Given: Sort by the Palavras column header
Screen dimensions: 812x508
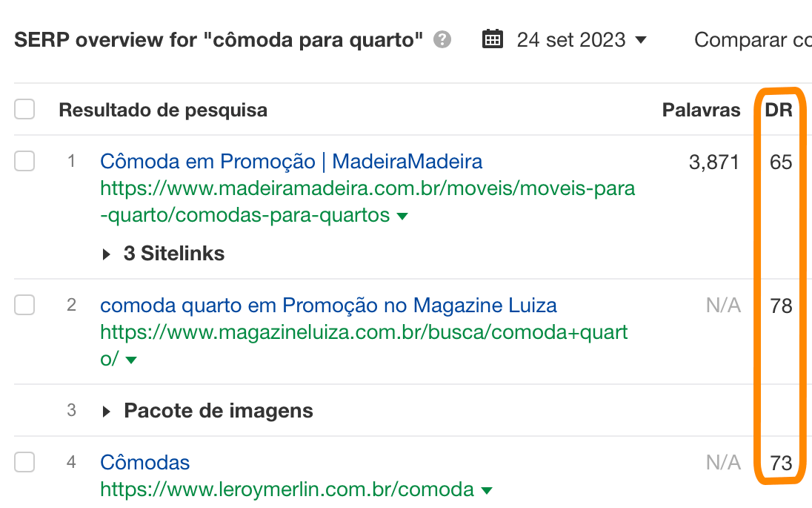Looking at the screenshot, I should point(701,110).
